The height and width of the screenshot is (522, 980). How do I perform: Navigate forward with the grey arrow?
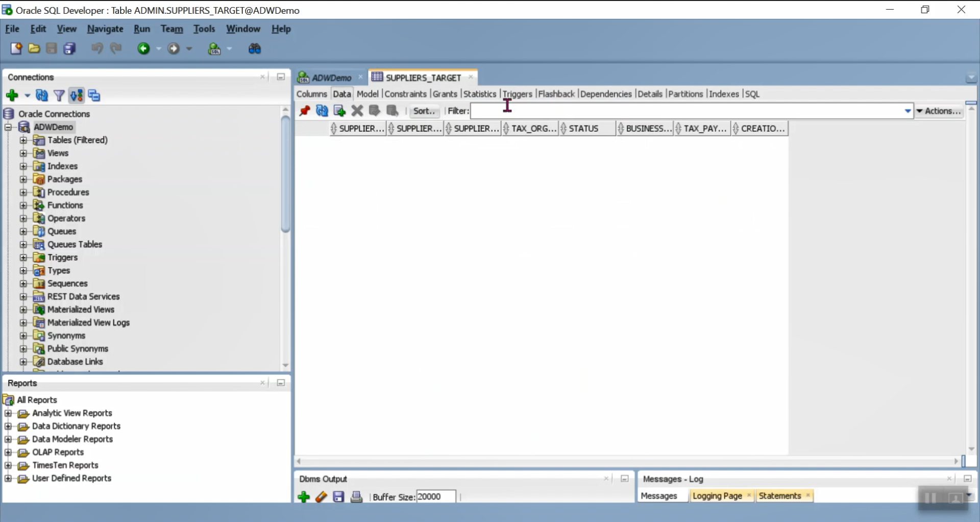click(174, 49)
